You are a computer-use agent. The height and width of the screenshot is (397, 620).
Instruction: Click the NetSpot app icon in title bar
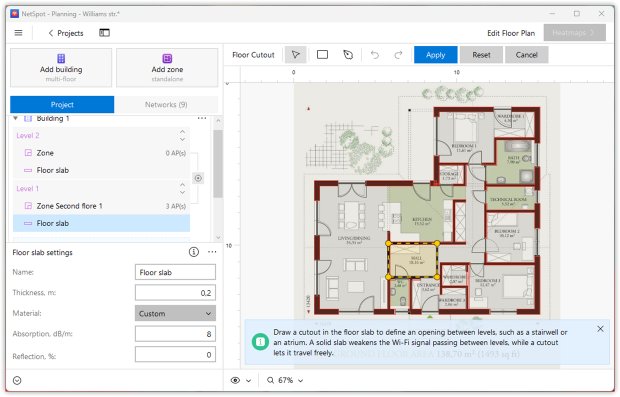pos(15,14)
